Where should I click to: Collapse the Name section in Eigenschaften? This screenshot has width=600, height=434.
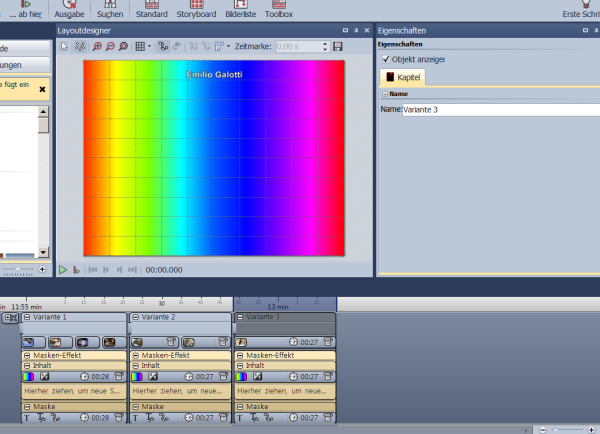point(383,93)
